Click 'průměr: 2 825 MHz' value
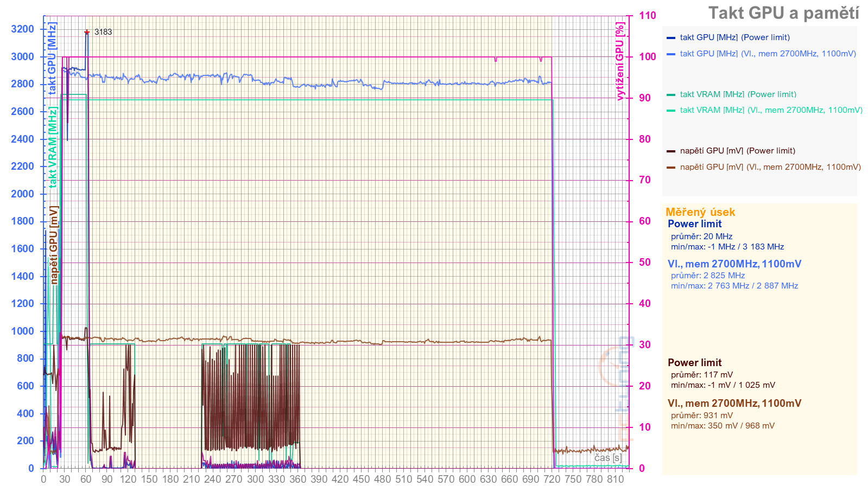 point(708,276)
